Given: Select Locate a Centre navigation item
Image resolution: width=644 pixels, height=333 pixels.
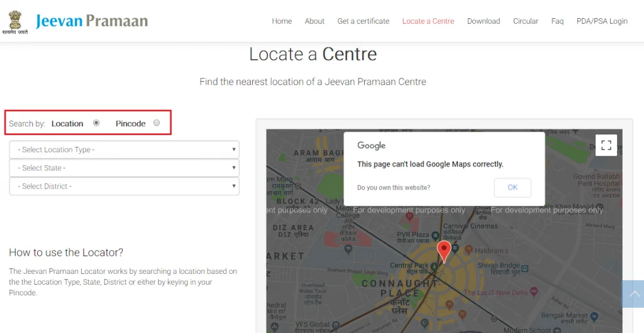Looking at the screenshot, I should click(x=428, y=21).
